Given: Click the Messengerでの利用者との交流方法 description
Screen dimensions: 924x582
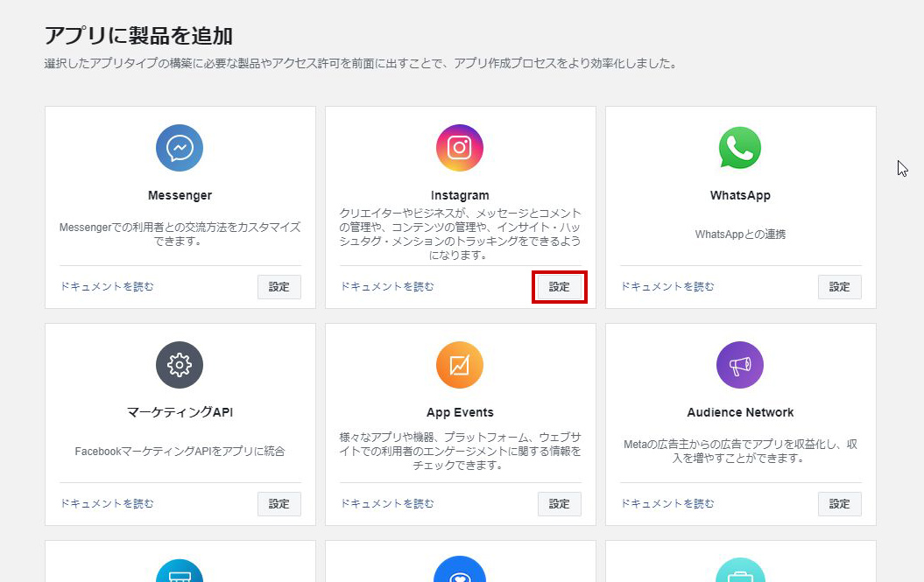Looking at the screenshot, I should click(180, 234).
